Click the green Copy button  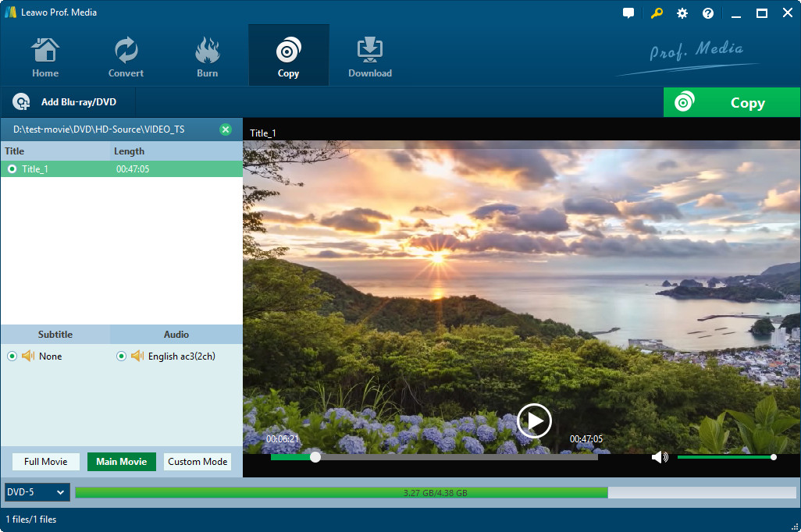pos(732,103)
